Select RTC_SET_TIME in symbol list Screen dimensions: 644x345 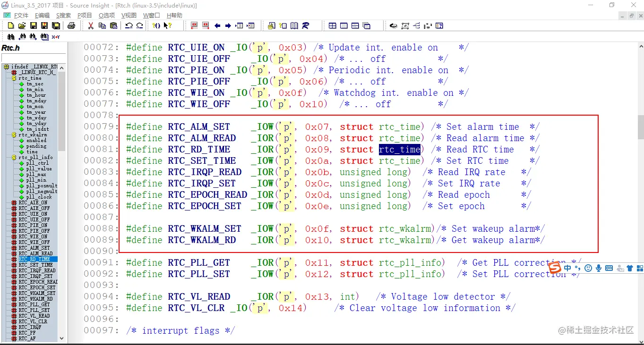[x=35, y=265]
